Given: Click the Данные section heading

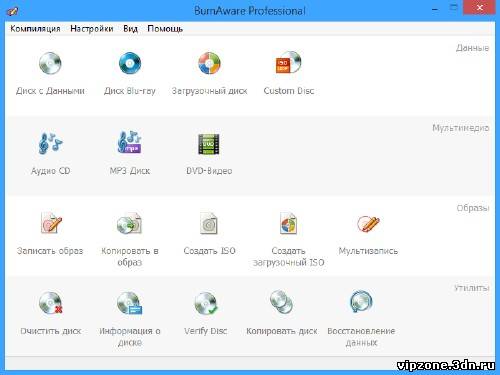Looking at the screenshot, I should point(472,48).
